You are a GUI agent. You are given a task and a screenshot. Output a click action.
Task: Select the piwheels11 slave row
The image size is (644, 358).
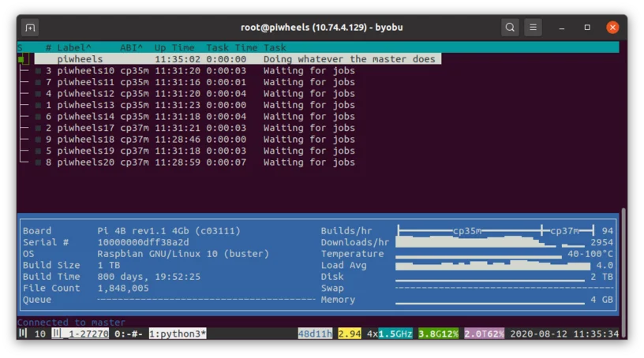(x=196, y=82)
